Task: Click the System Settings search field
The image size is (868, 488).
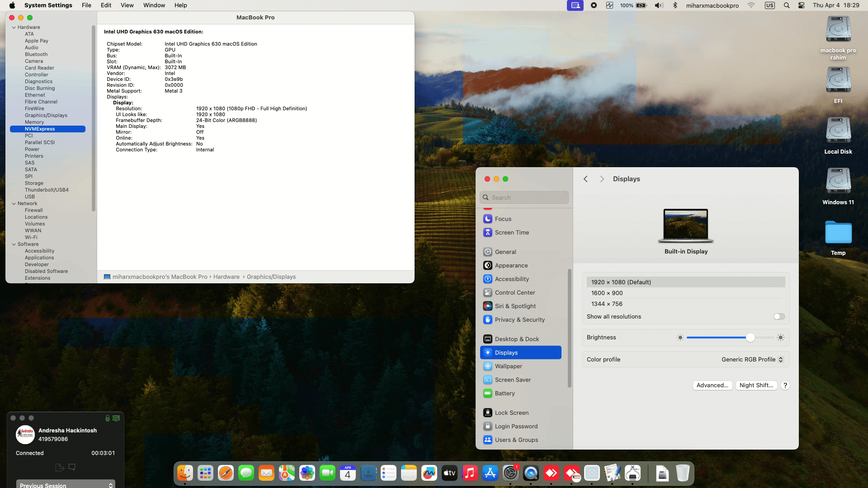Action: [x=524, y=197]
